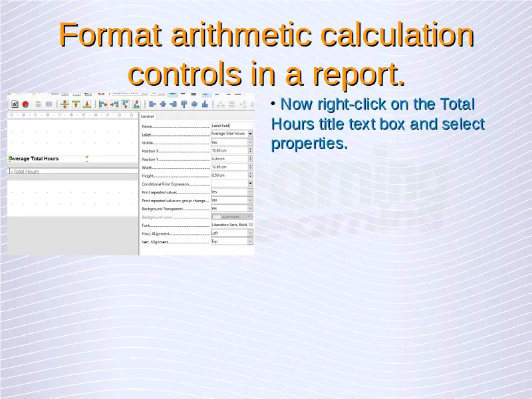Viewport: 532px width, 399px height.
Task: Click the blue Align Left icon
Action: [153, 104]
